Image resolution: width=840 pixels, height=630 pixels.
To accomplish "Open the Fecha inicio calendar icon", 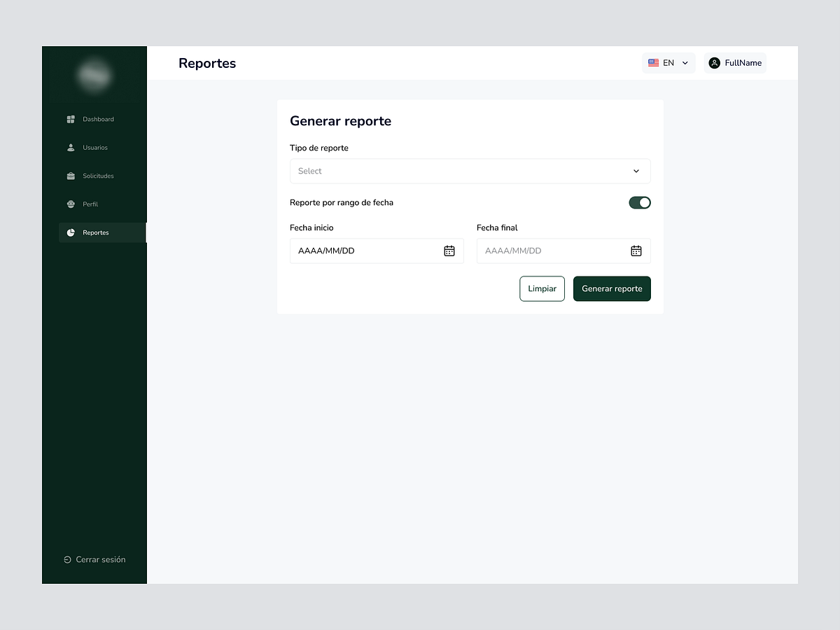I will click(x=449, y=250).
